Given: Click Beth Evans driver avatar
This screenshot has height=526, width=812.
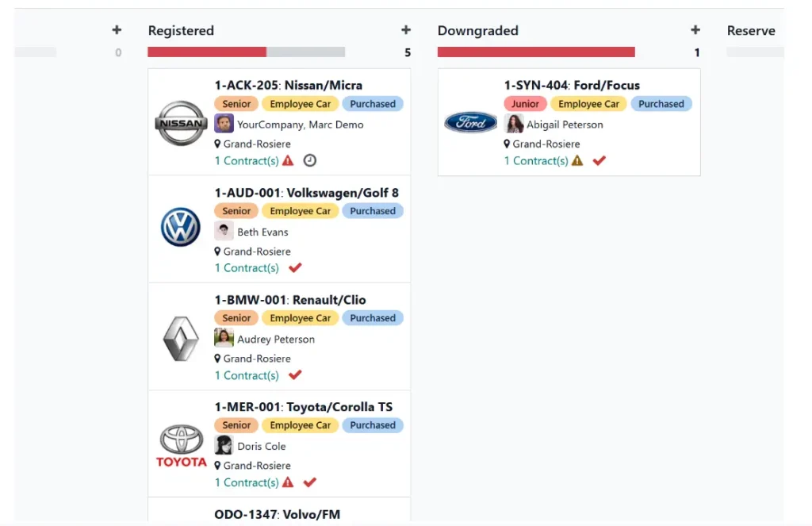Looking at the screenshot, I should [224, 231].
